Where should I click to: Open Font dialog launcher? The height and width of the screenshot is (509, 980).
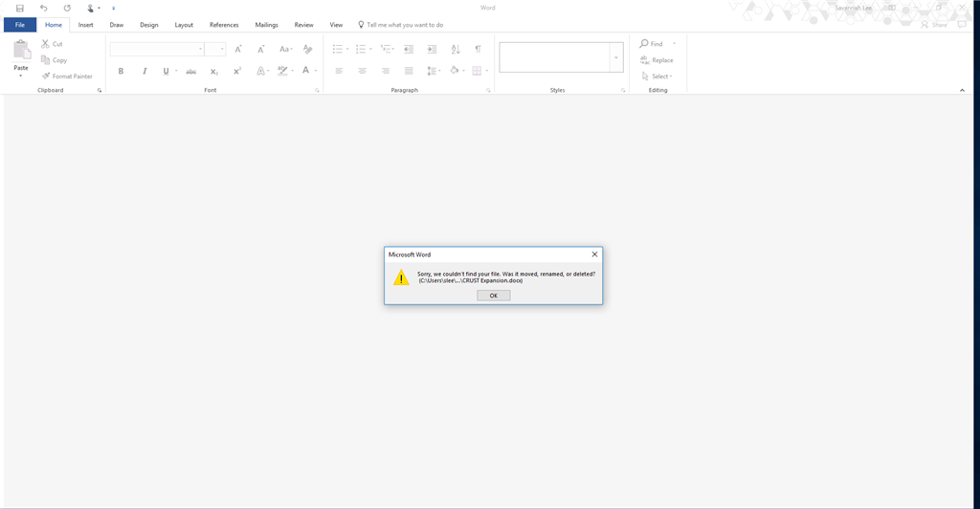(317, 91)
